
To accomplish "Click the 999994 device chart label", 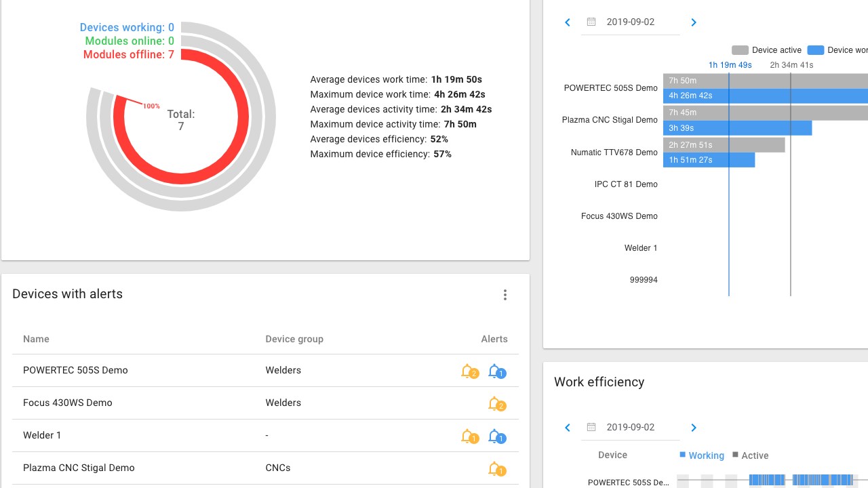I will pyautogui.click(x=644, y=280).
